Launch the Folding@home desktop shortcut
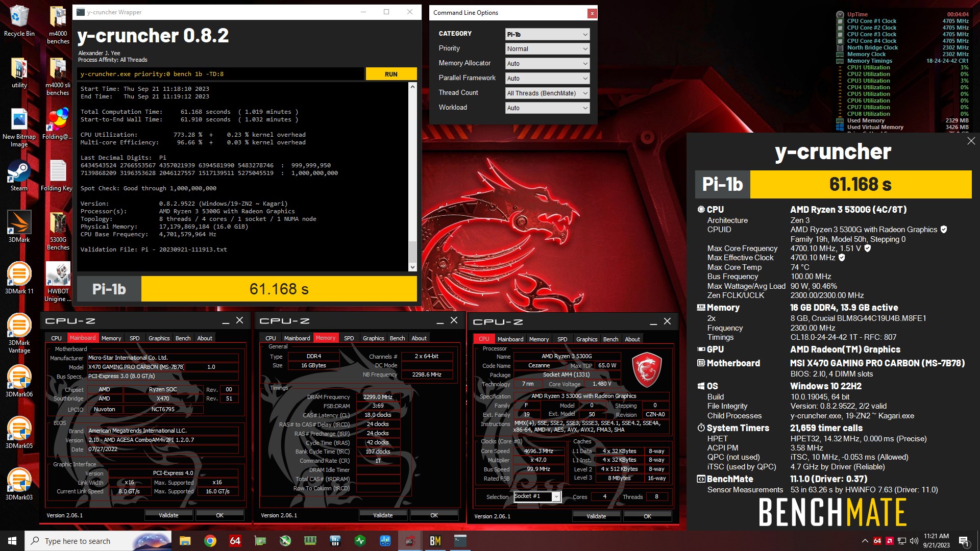Screen dimensions: 980x551 (x=58, y=124)
